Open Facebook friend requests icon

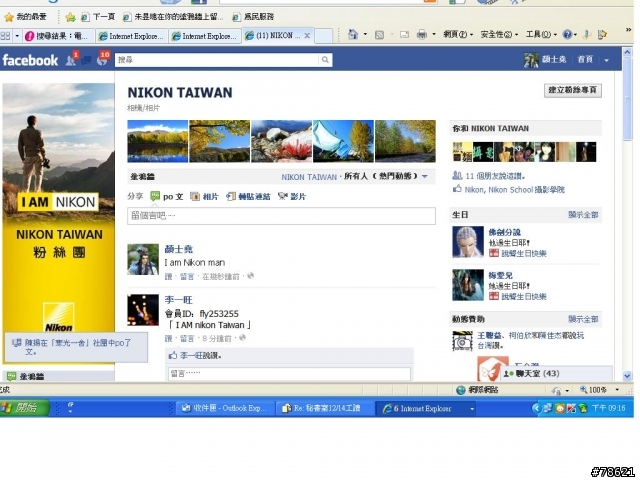(x=71, y=60)
